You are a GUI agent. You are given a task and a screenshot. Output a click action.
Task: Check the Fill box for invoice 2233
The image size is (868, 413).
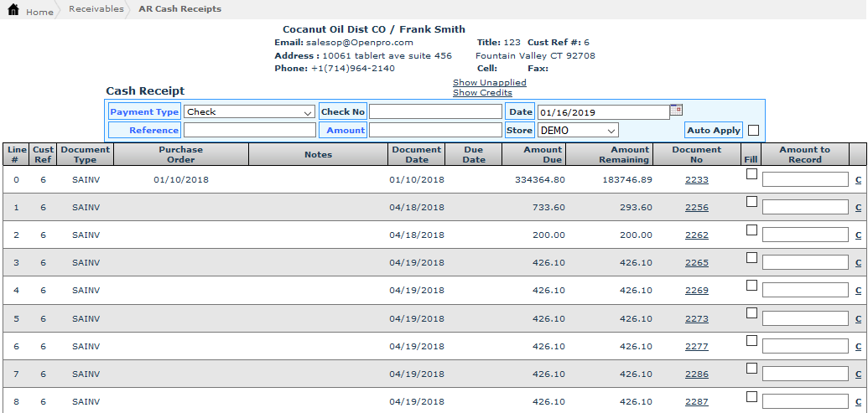(751, 174)
